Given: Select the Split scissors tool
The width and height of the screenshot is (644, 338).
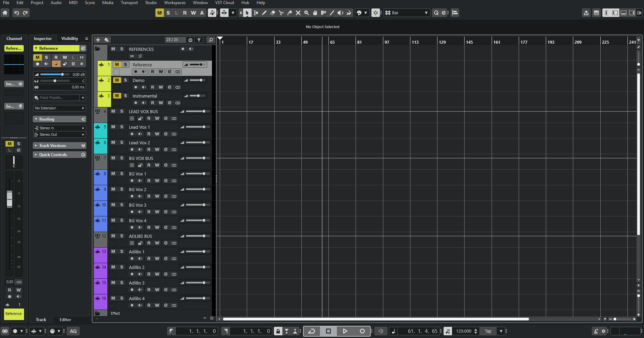Looking at the screenshot, I should point(281,13).
